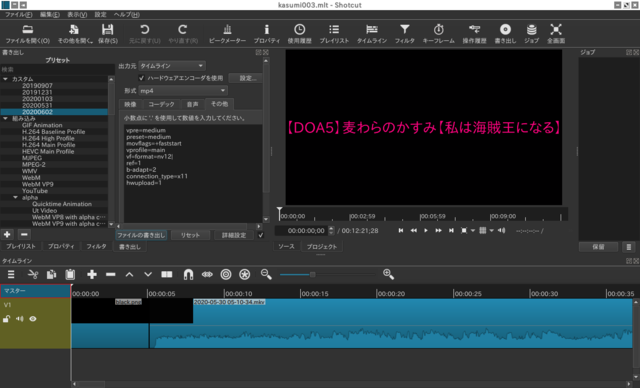Open the ピークメーター panel icon
This screenshot has height=388, width=640.
[227, 33]
